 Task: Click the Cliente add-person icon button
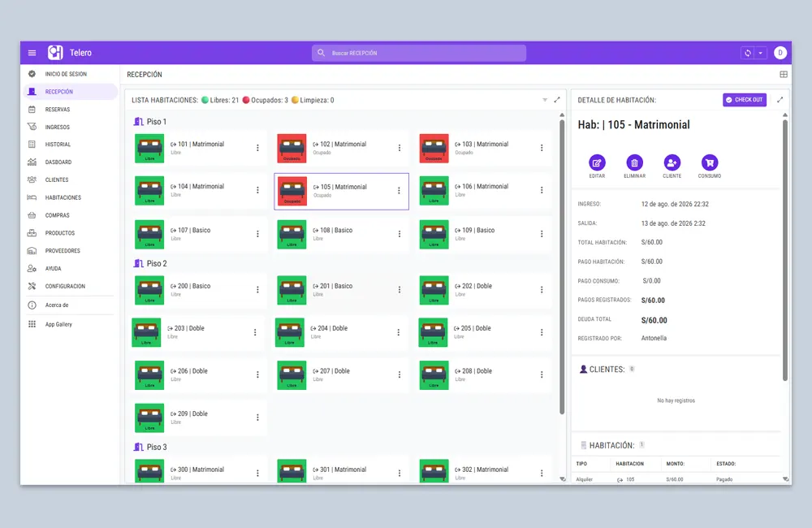click(x=672, y=163)
